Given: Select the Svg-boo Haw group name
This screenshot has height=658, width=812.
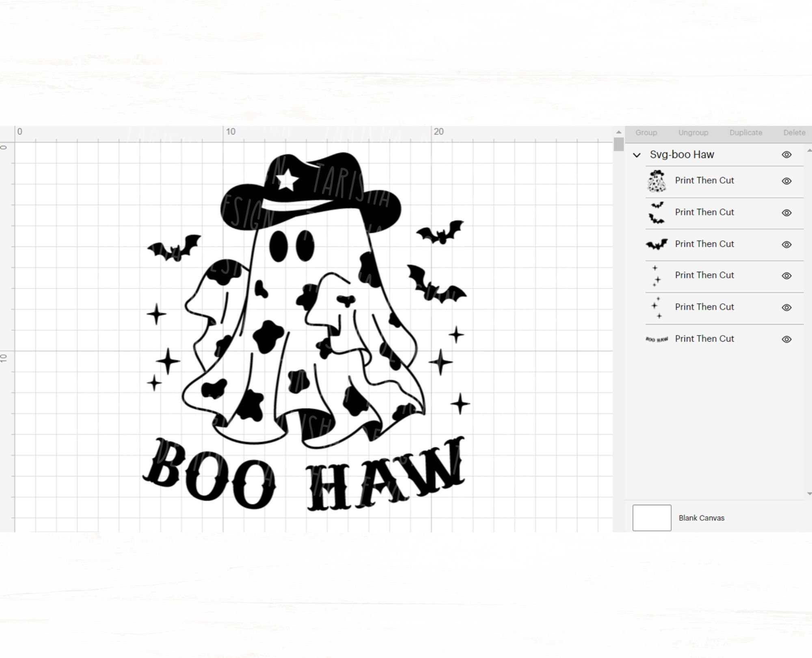Looking at the screenshot, I should (682, 155).
